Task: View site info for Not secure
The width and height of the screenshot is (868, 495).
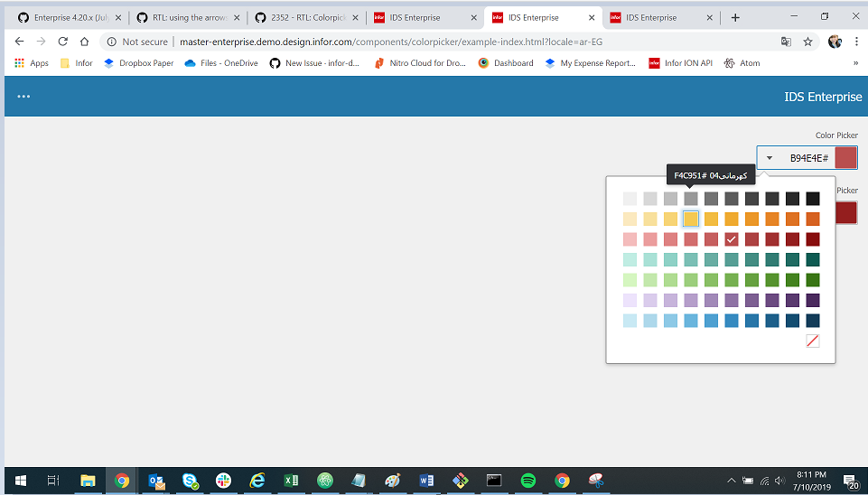Action: (137, 42)
